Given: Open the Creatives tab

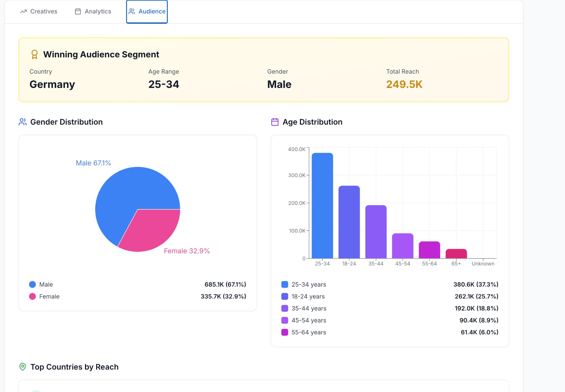Looking at the screenshot, I should coord(44,11).
